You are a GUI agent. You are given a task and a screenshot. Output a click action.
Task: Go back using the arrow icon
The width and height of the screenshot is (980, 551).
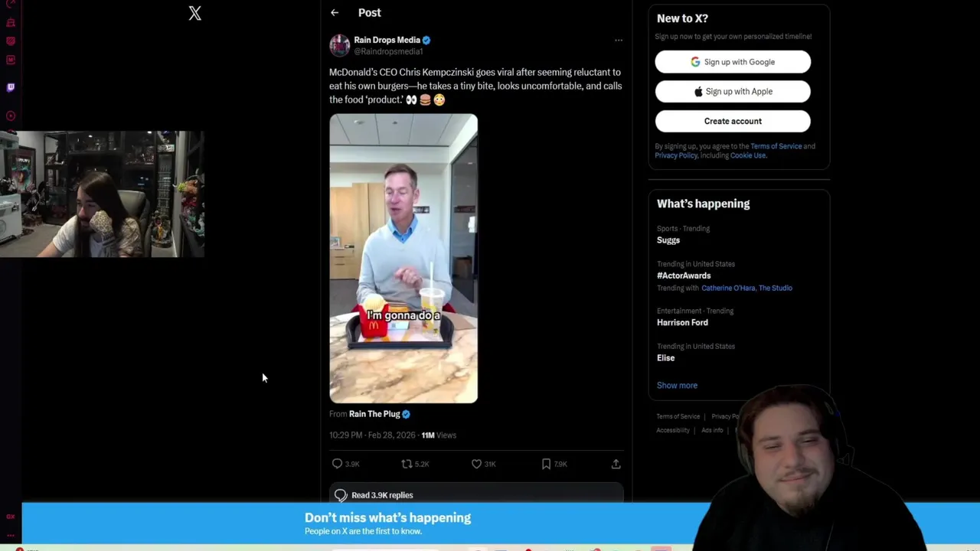point(335,13)
